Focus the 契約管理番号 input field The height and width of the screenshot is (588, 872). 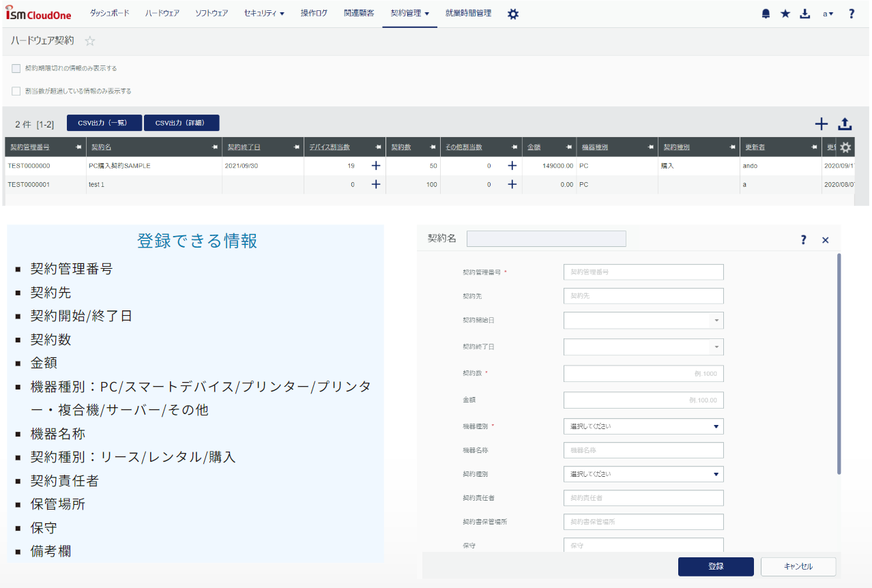(643, 271)
